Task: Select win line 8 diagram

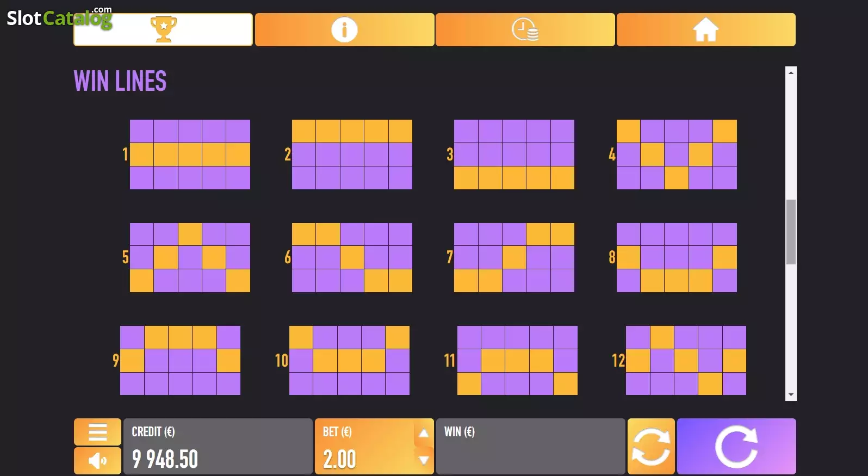Action: click(x=677, y=257)
